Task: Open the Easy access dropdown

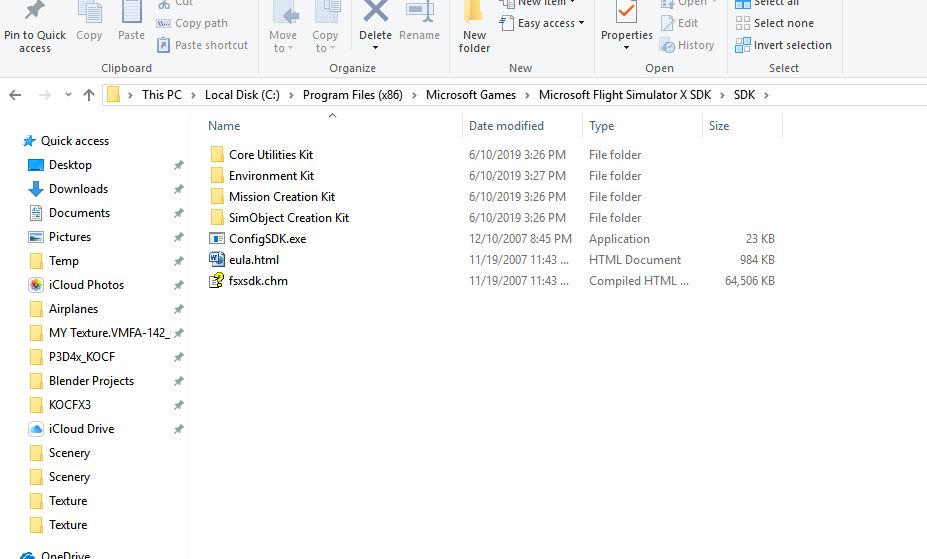Action: click(542, 23)
